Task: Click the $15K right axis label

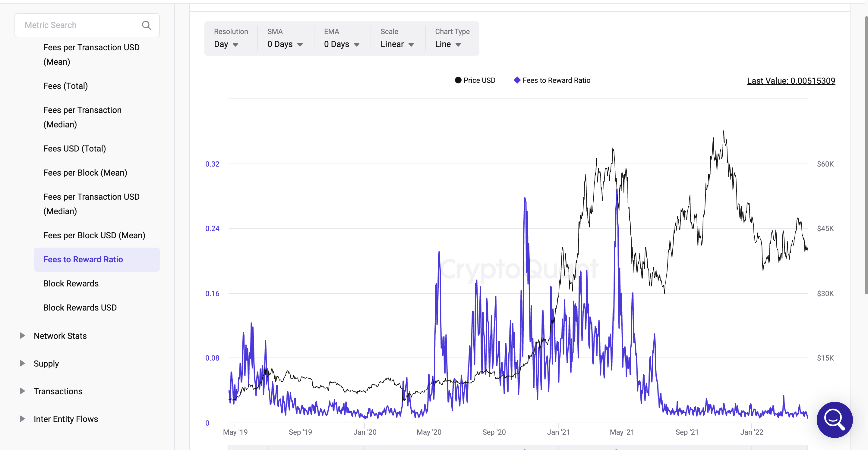Action: (x=825, y=358)
